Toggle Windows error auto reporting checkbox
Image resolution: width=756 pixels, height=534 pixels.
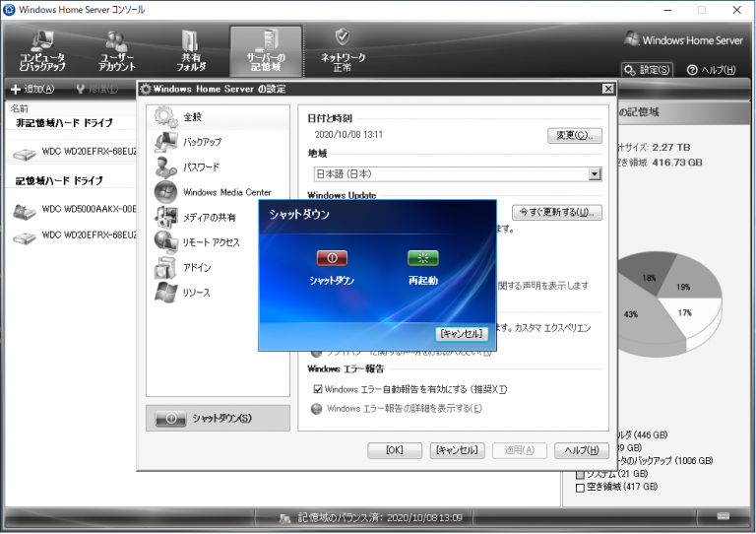click(x=318, y=389)
